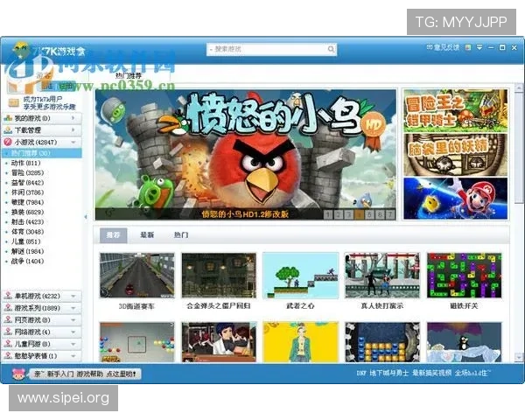Open the 脑袋里的妖精 side banner

pyautogui.click(x=455, y=155)
